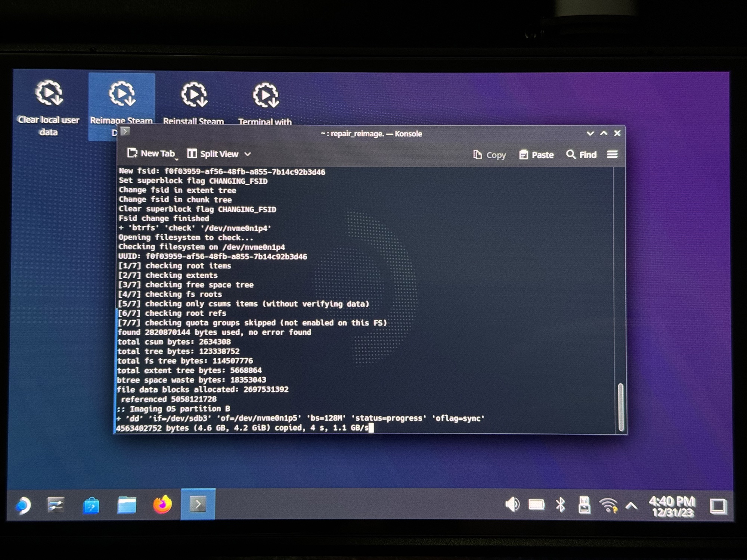Image resolution: width=747 pixels, height=560 pixels.
Task: Click the Split View button
Action: [213, 154]
